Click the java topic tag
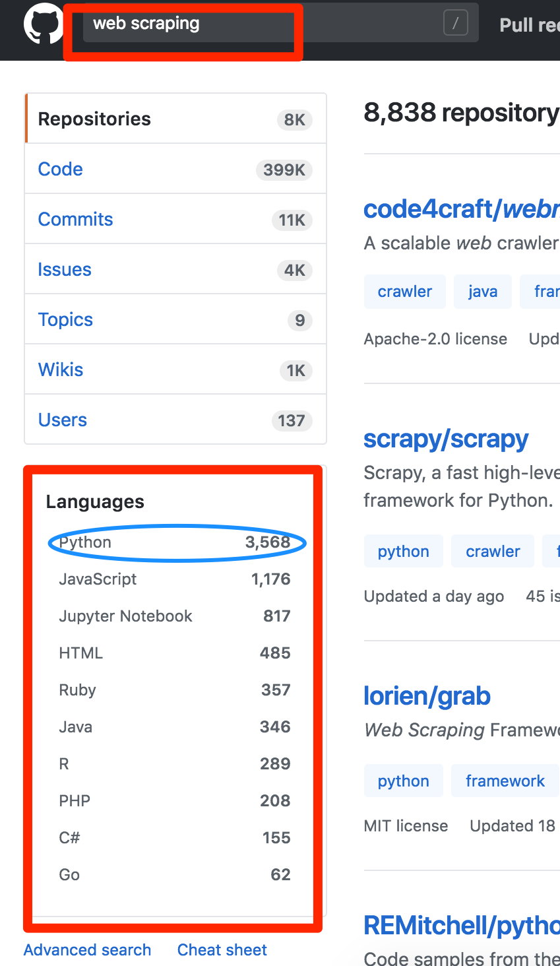 [x=482, y=292]
